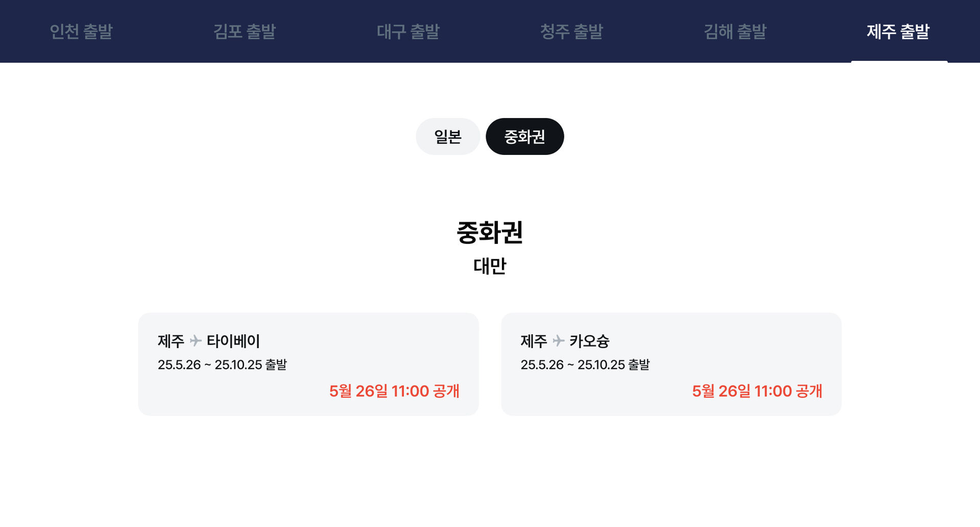Click the 타이베이 card departure date range
Image resolution: width=980 pixels, height=527 pixels.
[222, 365]
